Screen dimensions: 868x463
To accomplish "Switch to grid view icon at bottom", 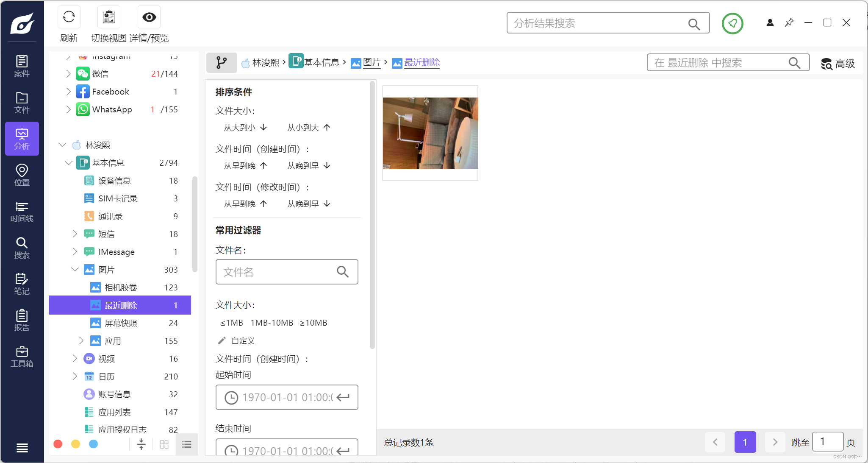I will (x=164, y=444).
